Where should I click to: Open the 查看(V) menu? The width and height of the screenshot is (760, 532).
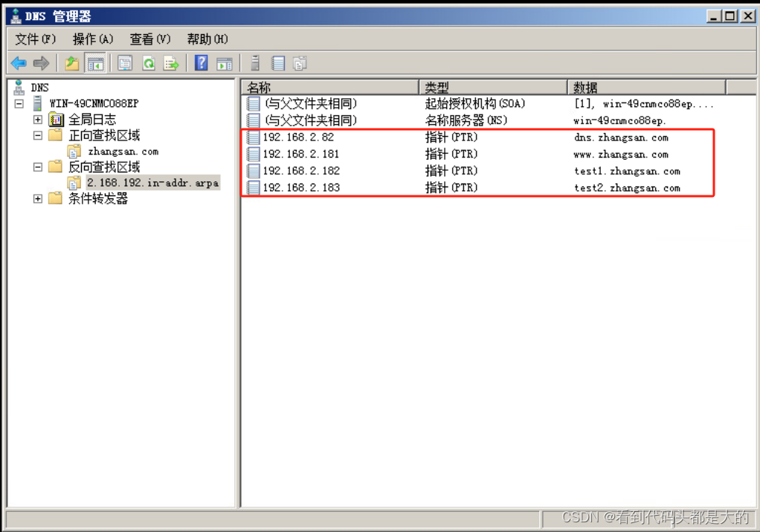[x=150, y=39]
